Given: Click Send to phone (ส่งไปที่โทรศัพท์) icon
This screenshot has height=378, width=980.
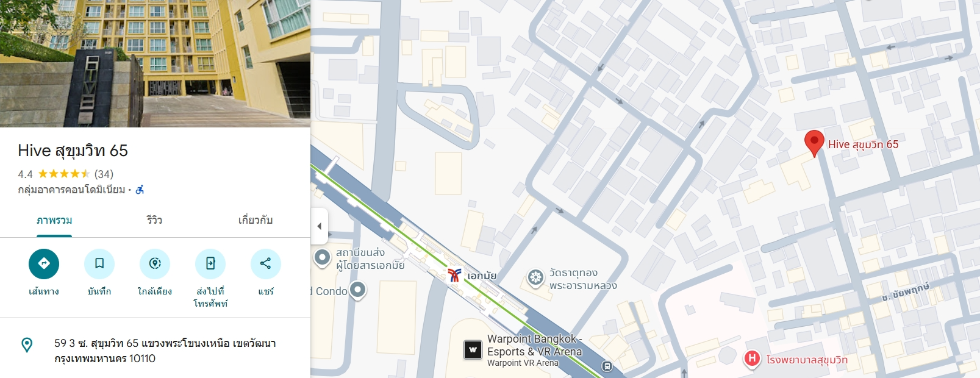Looking at the screenshot, I should 210,263.
